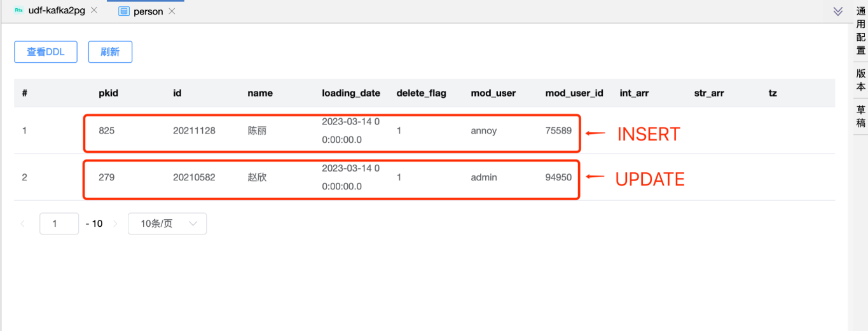Click the delete_flag column header
The image size is (868, 331).
(422, 93)
